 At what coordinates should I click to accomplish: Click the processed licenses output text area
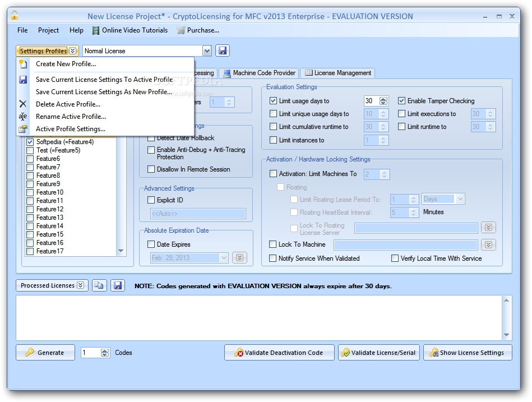(259, 317)
